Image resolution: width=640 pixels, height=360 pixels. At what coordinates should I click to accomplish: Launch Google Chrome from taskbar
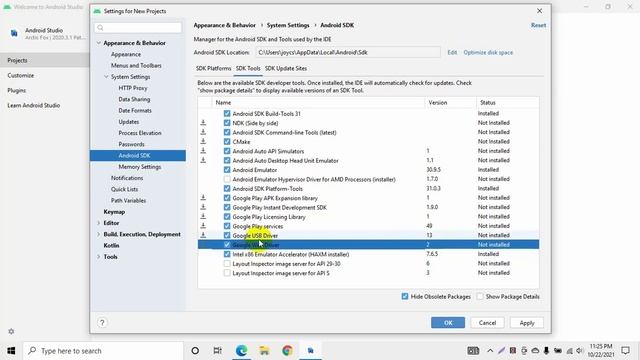tap(287, 351)
